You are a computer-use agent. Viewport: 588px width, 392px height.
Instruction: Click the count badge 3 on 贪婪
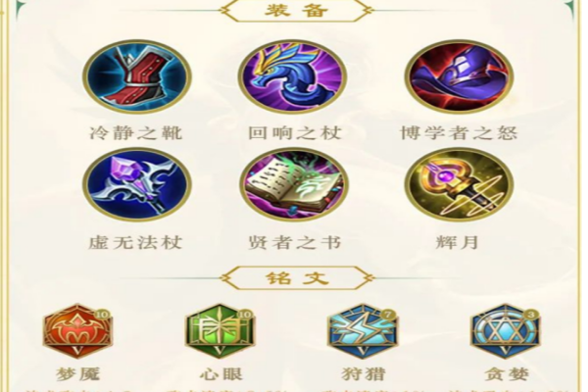531,315
